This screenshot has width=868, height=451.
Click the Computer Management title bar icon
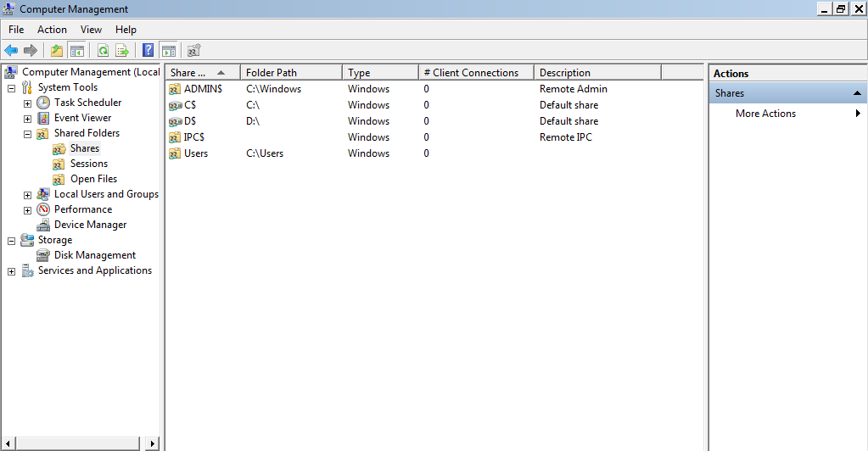click(x=8, y=8)
